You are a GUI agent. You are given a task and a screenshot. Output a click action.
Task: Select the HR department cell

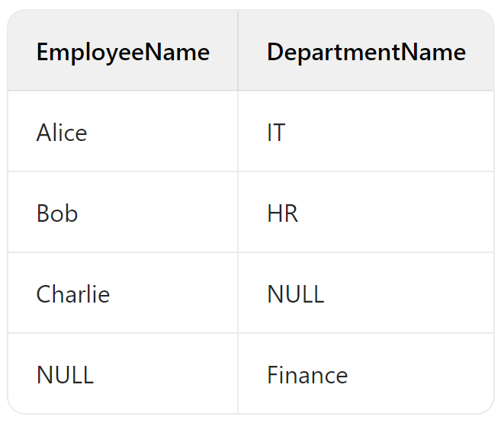pyautogui.click(x=366, y=212)
